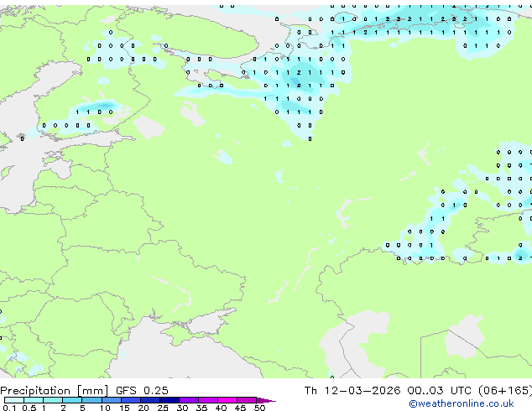Screen dimensions: 532x411
Task: Open the weatheronline.co.uk link
Action: pyautogui.click(x=462, y=403)
